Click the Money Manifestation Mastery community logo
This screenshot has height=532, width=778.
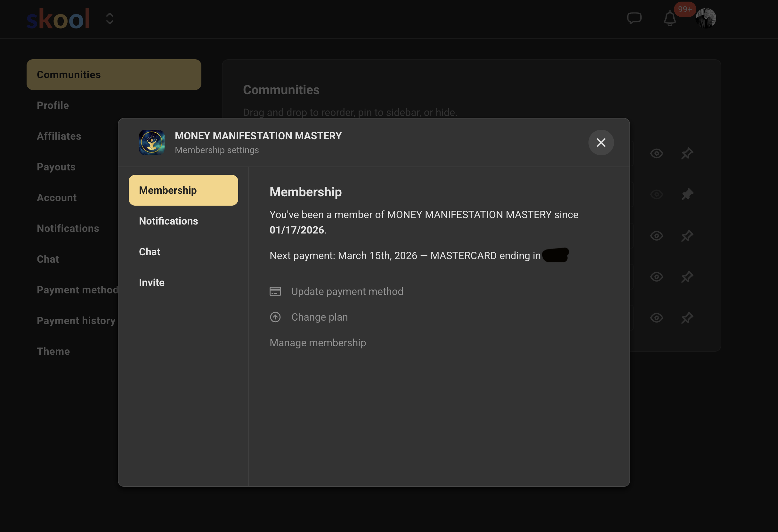pos(152,143)
